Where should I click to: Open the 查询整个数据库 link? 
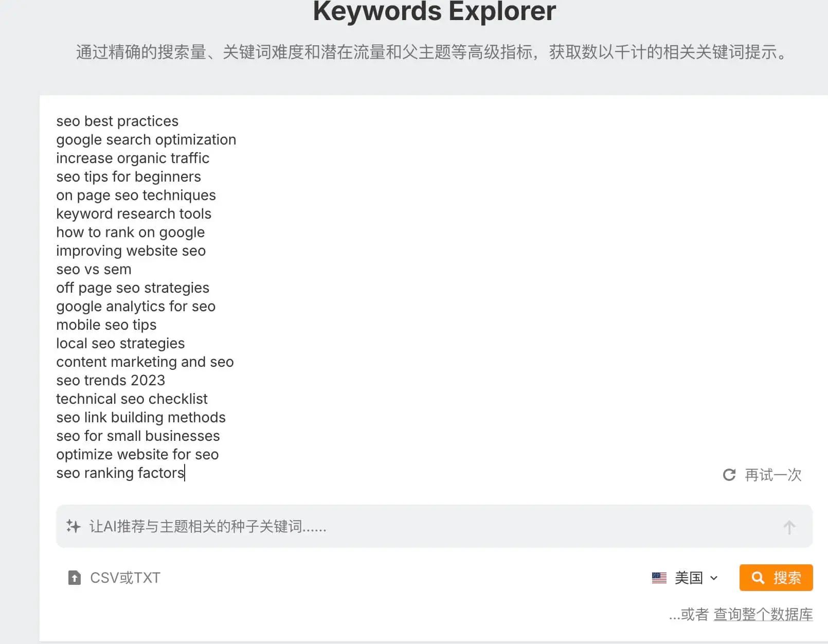[x=763, y=614]
